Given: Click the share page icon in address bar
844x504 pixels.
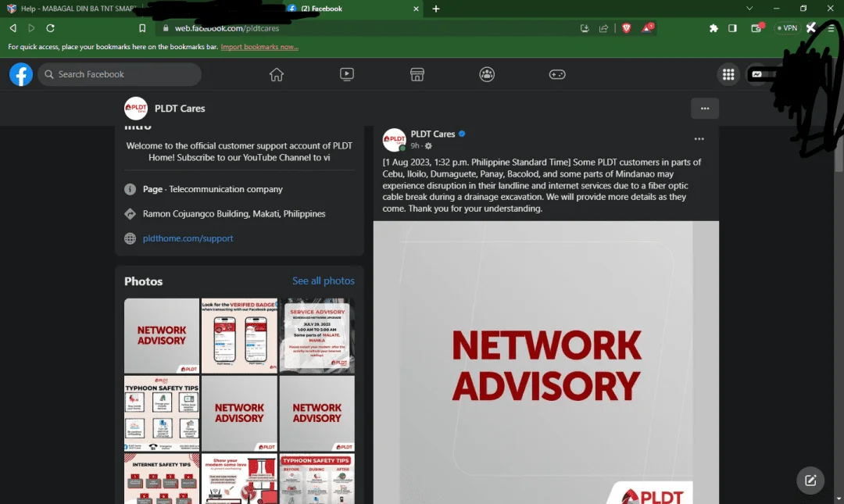Looking at the screenshot, I should coord(603,28).
